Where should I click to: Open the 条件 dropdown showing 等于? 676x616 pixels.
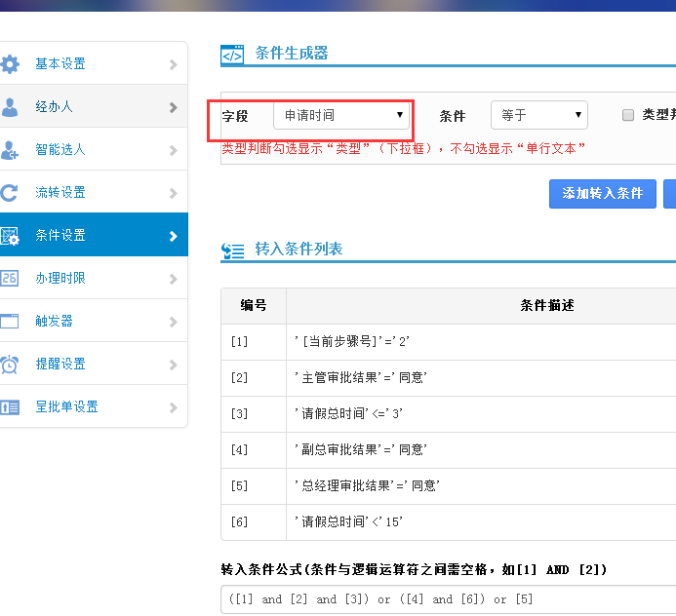pos(538,115)
